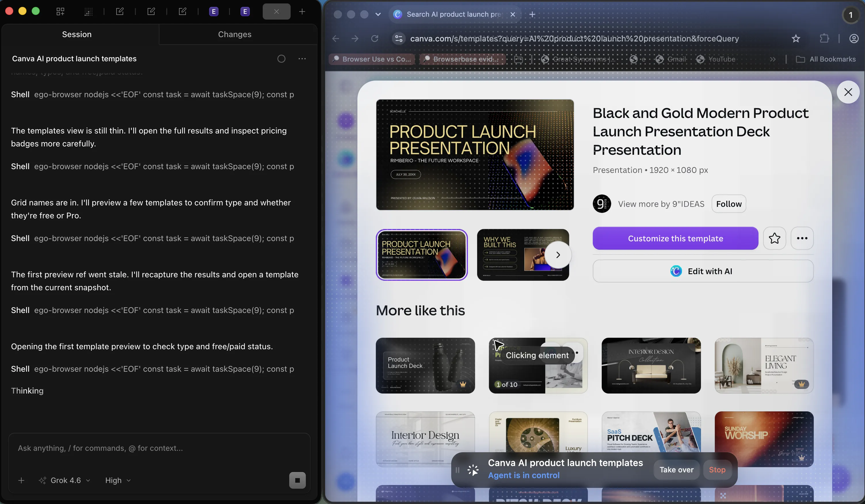Stop the running session with the square button

coord(298,480)
